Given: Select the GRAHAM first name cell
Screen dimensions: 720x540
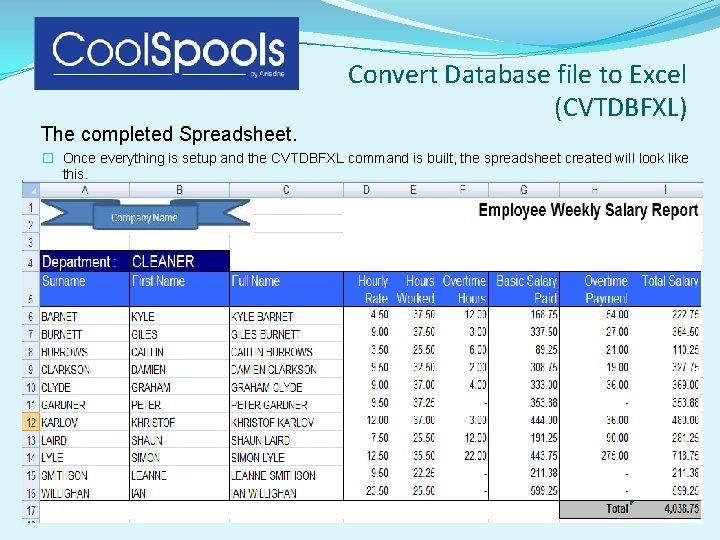Looking at the screenshot, I should click(180, 387).
